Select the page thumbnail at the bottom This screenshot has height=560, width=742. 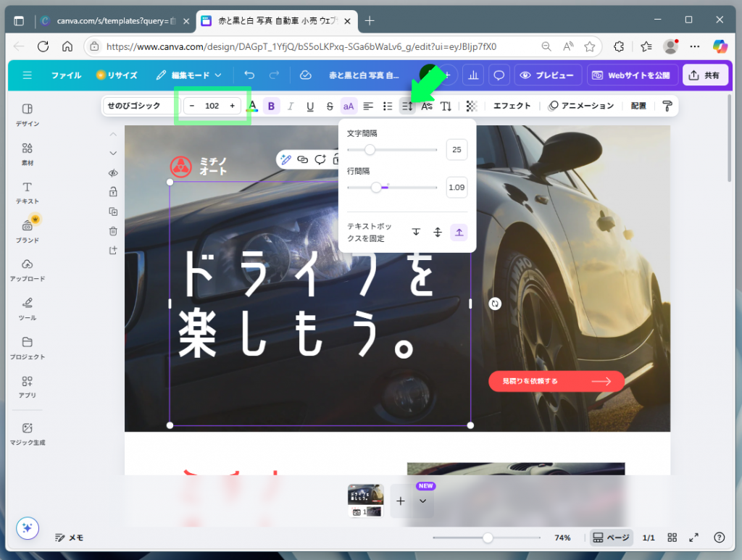click(x=365, y=499)
